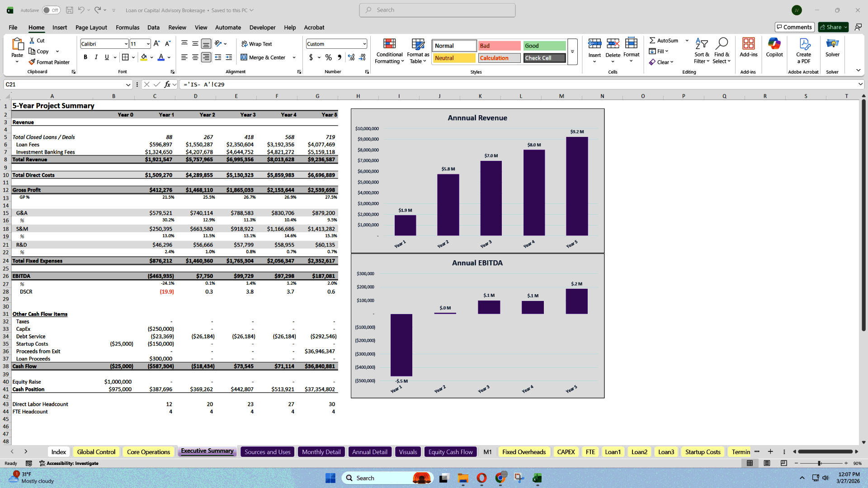Click the Share button
Viewport: 868px width, 488px height.
tap(832, 27)
